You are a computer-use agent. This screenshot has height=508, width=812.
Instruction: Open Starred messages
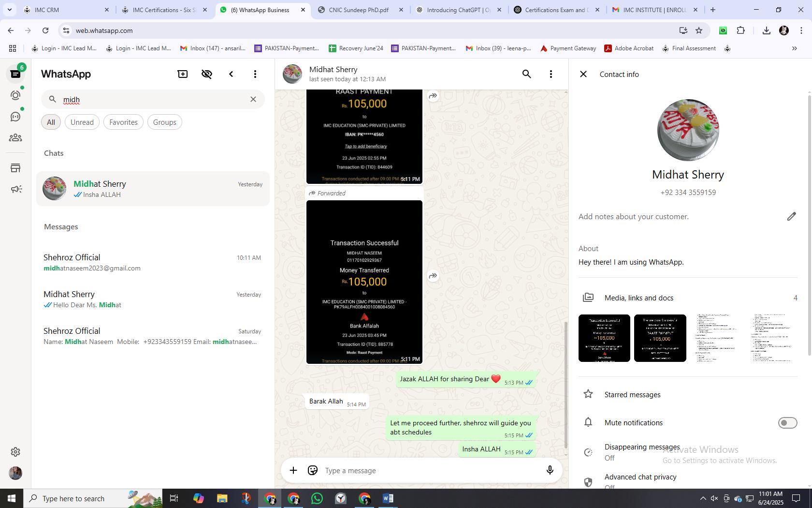point(688,394)
